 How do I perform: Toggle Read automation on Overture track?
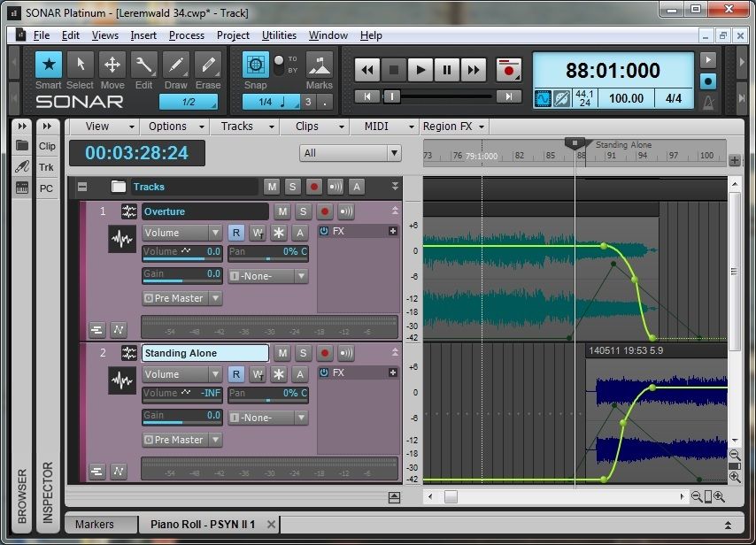pyautogui.click(x=236, y=233)
